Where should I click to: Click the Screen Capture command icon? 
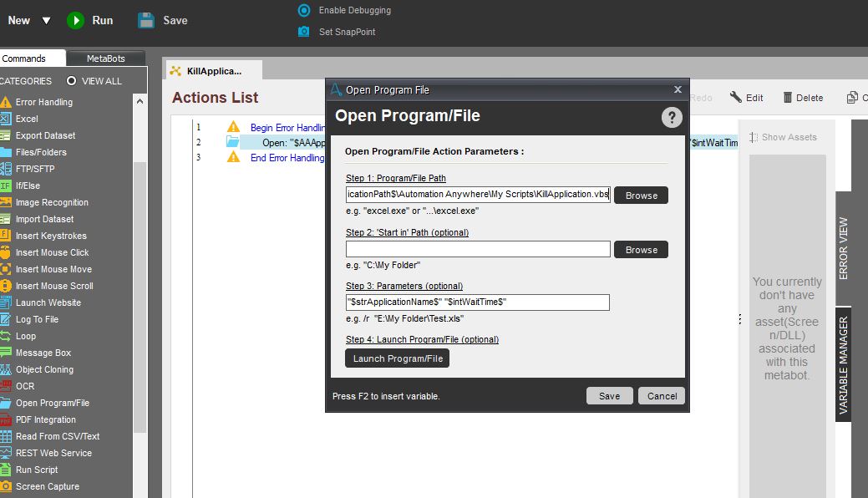coord(6,486)
